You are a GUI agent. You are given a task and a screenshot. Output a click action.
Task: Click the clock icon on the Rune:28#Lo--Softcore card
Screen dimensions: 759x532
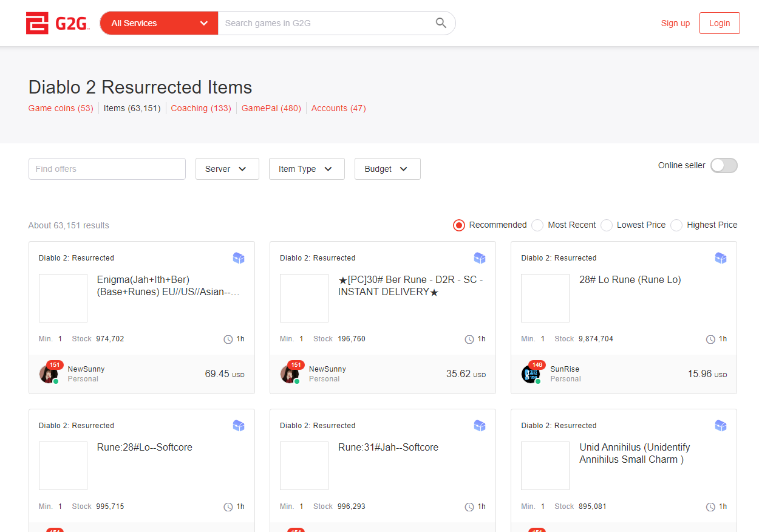(x=228, y=507)
